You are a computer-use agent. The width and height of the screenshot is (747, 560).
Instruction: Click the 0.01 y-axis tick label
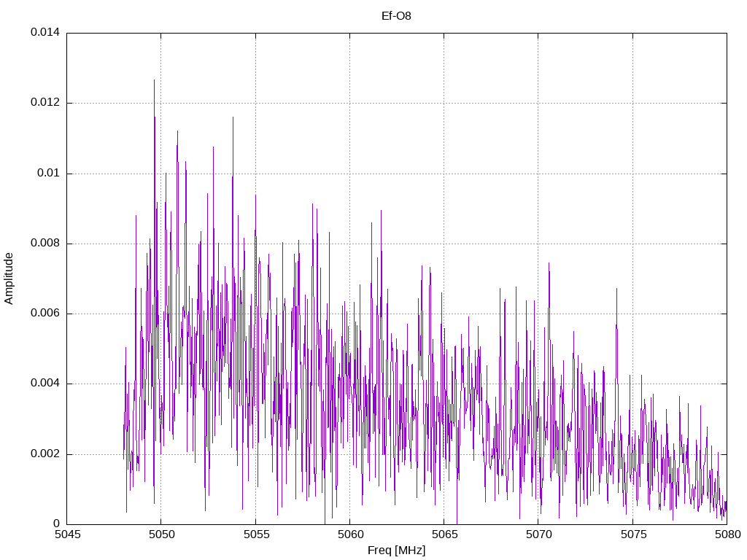[x=49, y=173]
